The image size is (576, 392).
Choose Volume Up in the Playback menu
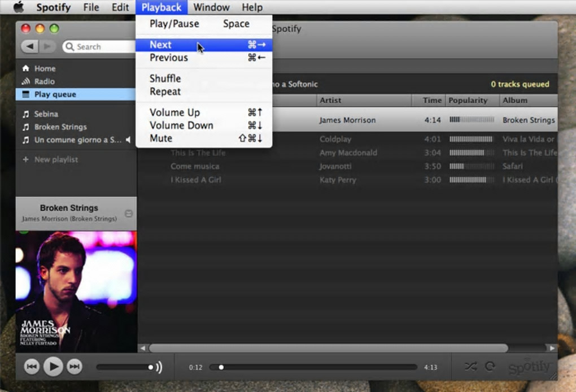pos(204,112)
